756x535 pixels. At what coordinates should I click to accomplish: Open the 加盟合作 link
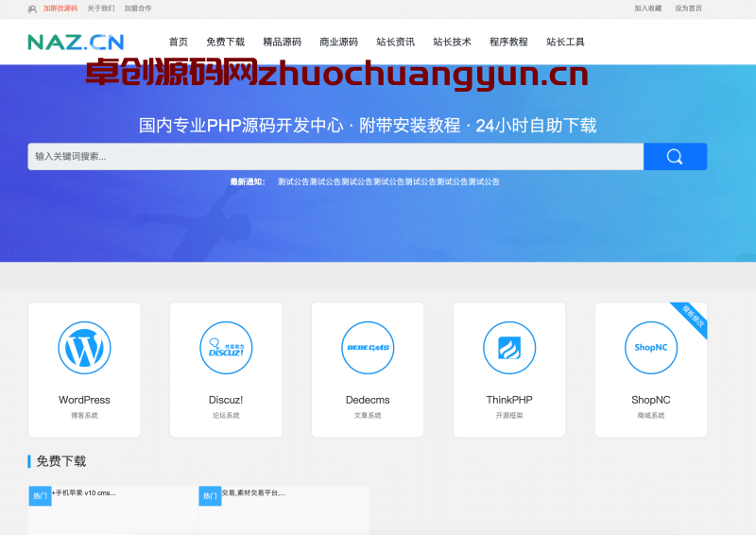click(x=138, y=9)
